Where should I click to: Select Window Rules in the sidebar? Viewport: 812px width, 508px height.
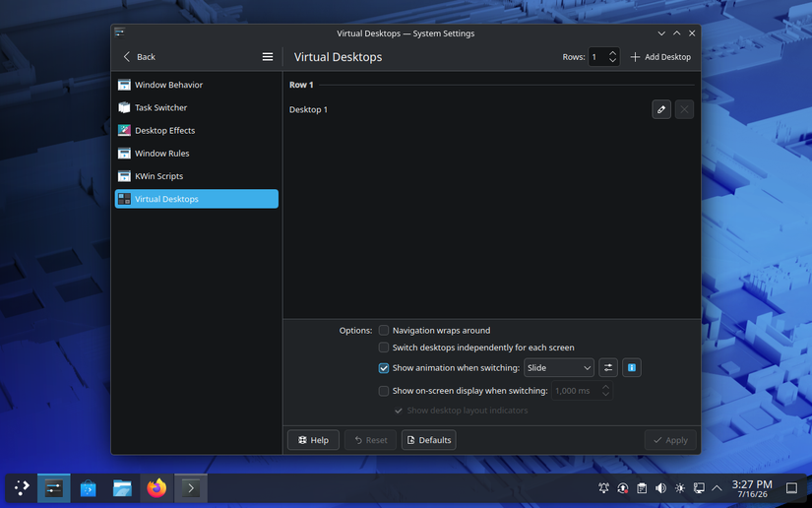click(196, 154)
